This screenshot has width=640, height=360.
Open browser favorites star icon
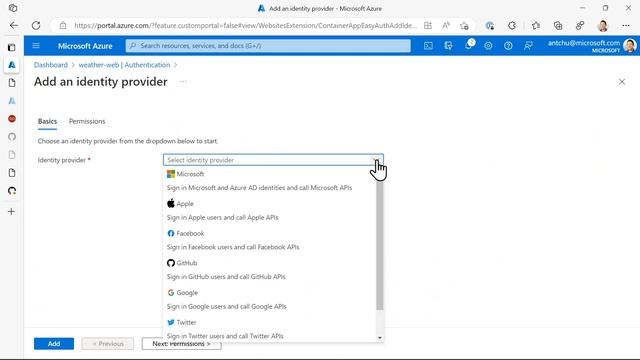[536, 26]
